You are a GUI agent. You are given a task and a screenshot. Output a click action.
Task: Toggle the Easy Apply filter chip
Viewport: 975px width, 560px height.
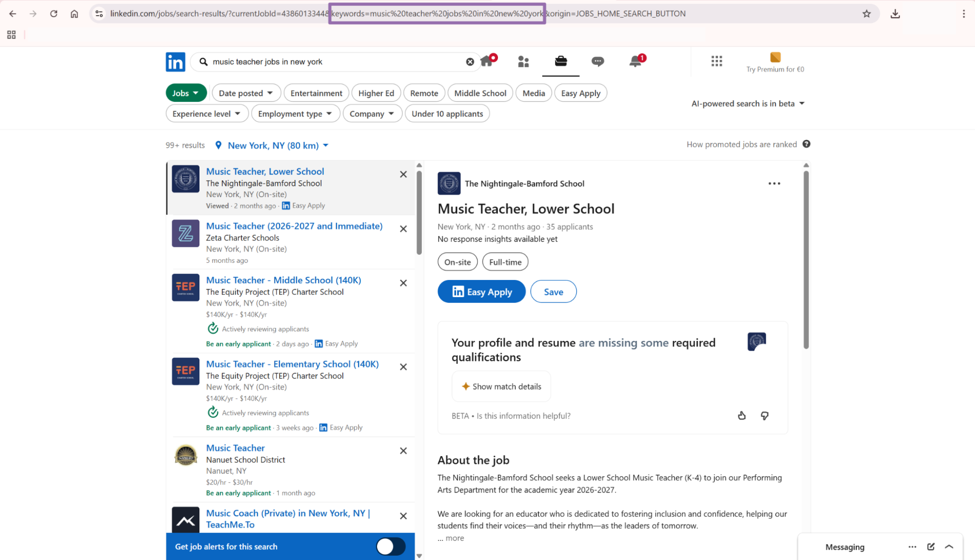[580, 93]
